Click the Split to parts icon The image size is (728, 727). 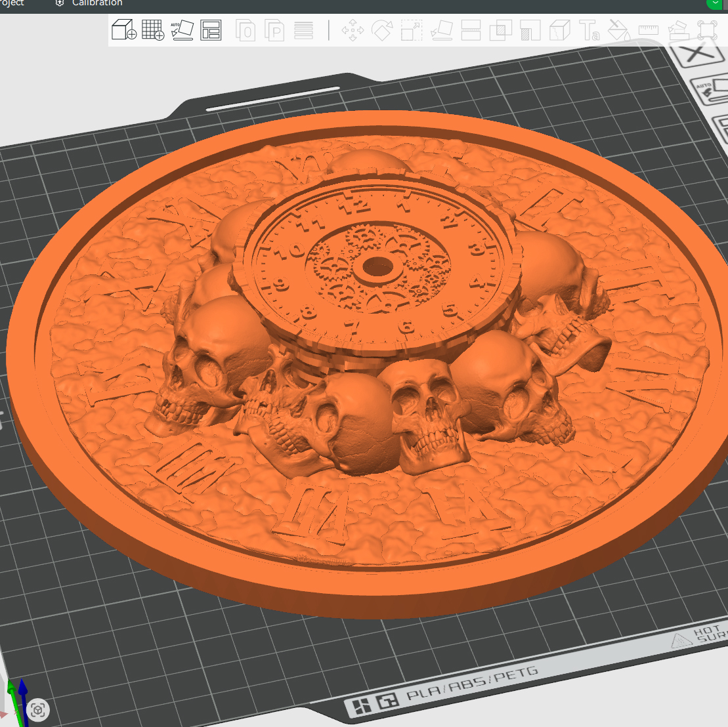[x=274, y=30]
